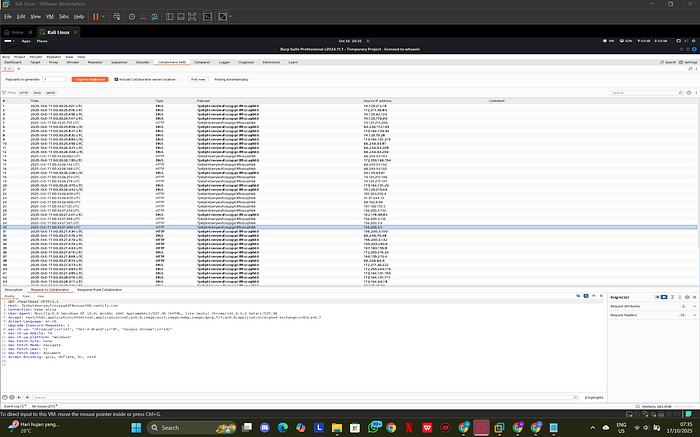
Task: Open WhatsApp from Windows taskbar
Action: pyautogui.click(x=373, y=428)
